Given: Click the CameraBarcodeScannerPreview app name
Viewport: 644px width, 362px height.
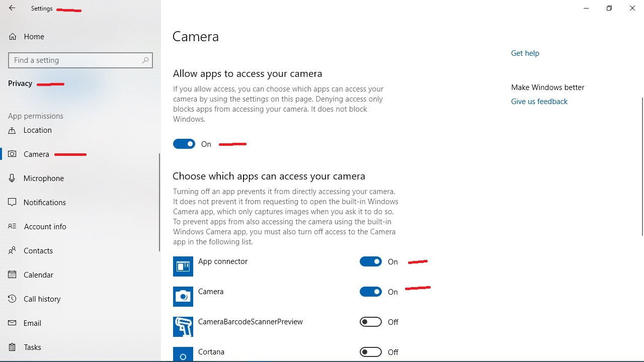Looking at the screenshot, I should pos(251,322).
